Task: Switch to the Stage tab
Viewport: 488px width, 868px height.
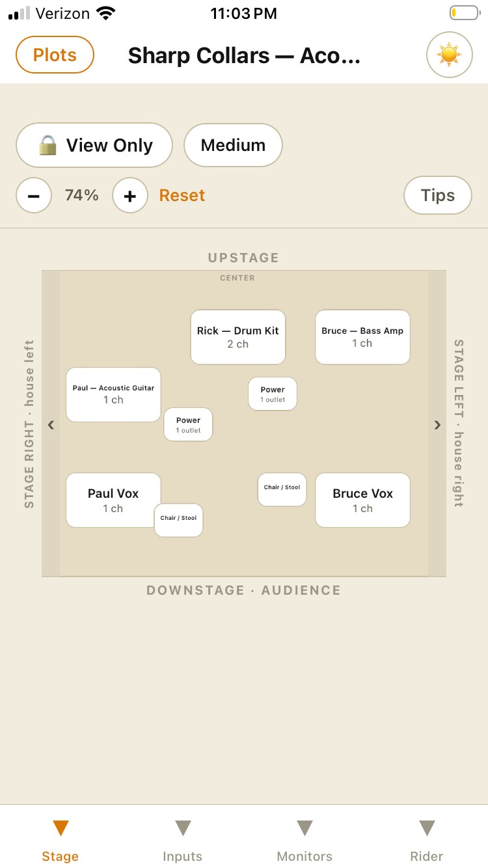Action: 61,841
